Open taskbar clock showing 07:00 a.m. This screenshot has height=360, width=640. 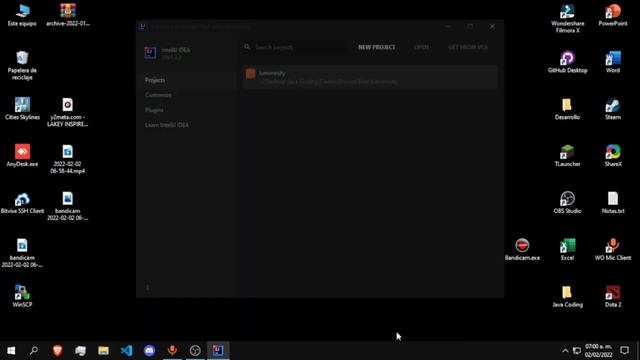(598, 351)
